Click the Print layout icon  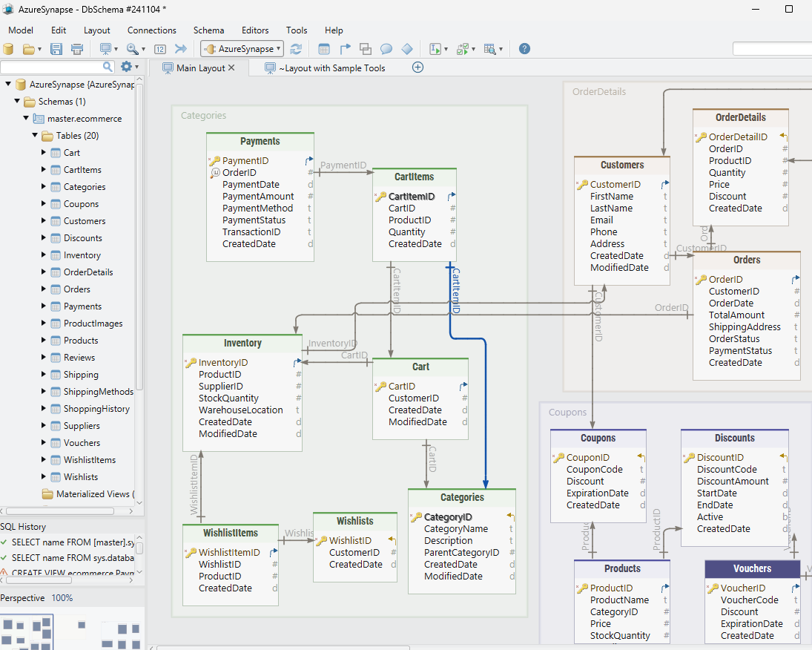[x=77, y=49]
